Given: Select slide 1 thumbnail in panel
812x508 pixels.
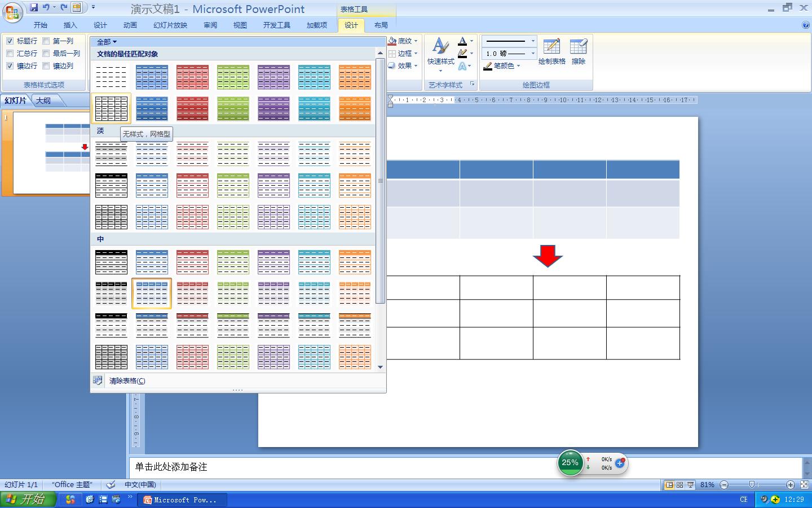Looking at the screenshot, I should [x=52, y=152].
